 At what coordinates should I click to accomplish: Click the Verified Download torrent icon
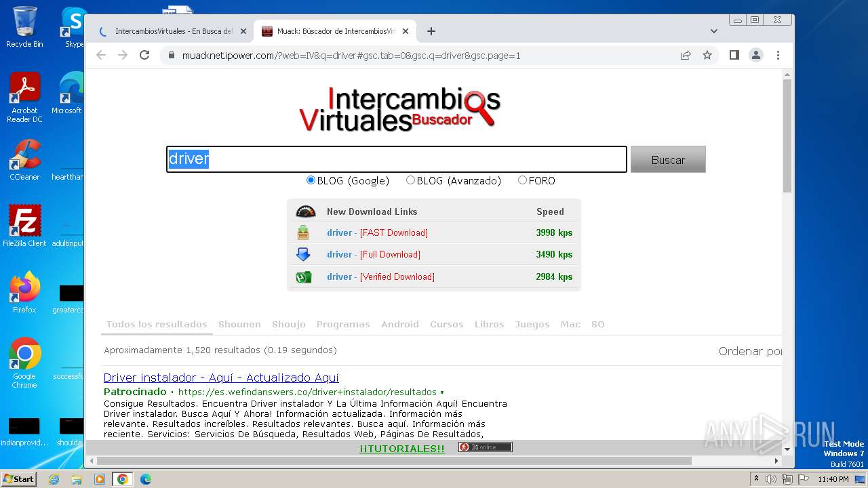pyautogui.click(x=303, y=277)
